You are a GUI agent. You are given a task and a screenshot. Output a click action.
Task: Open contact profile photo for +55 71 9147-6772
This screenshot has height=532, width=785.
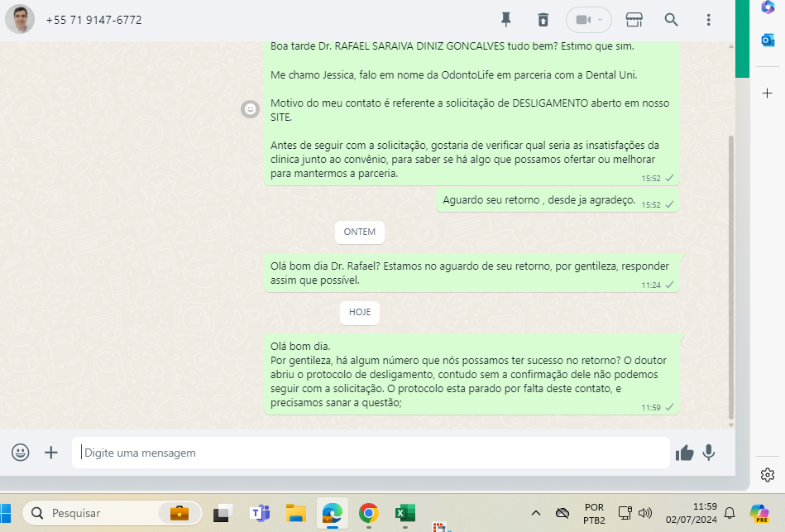[x=20, y=20]
